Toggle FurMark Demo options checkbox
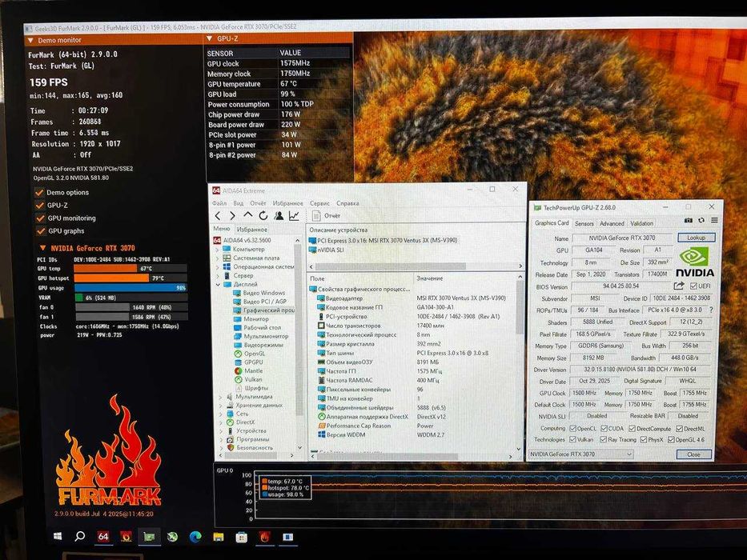This screenshot has height=560, width=747. (x=39, y=192)
